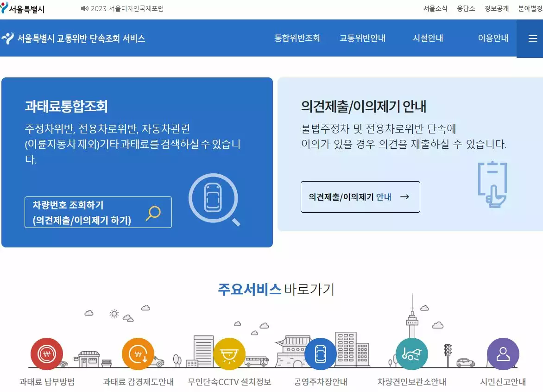This screenshot has width=543, height=392.
Task: Open 무인단속CCTV 설치정보 via its yellow icon
Action: (x=229, y=354)
